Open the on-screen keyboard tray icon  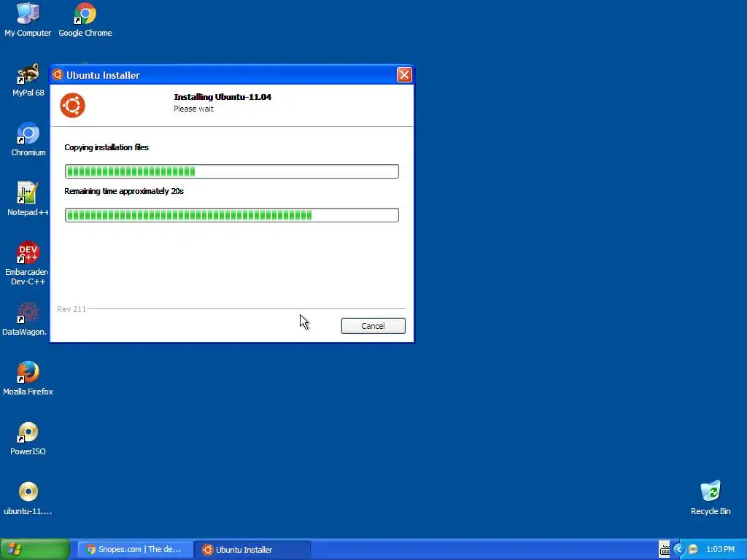click(x=665, y=550)
